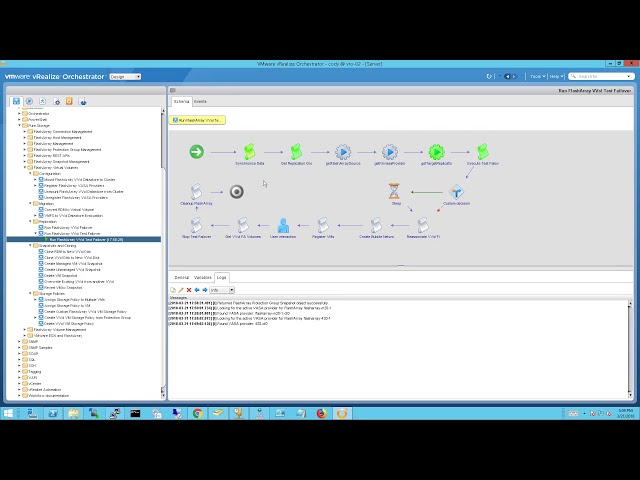Click the copy logs icon

[173, 290]
